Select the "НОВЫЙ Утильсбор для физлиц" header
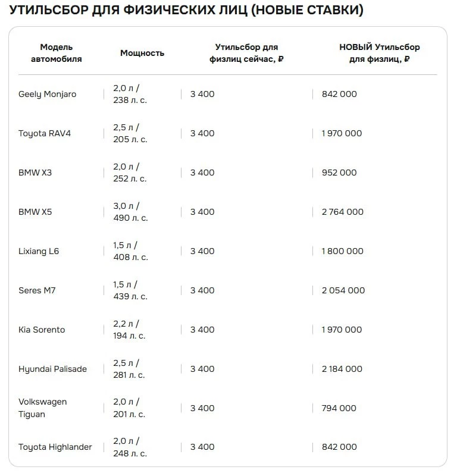The width and height of the screenshot is (457, 476). click(379, 53)
